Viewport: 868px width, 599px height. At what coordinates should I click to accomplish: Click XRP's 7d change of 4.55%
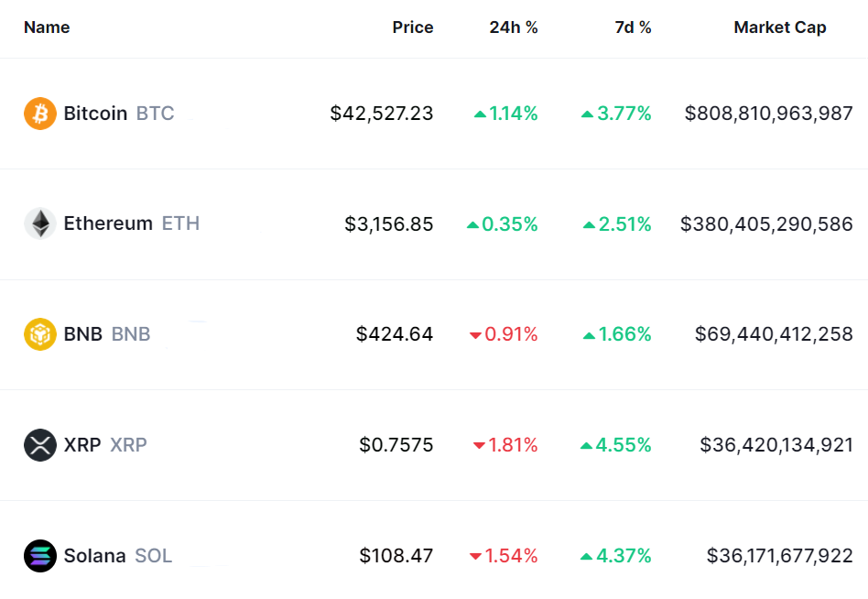624,445
